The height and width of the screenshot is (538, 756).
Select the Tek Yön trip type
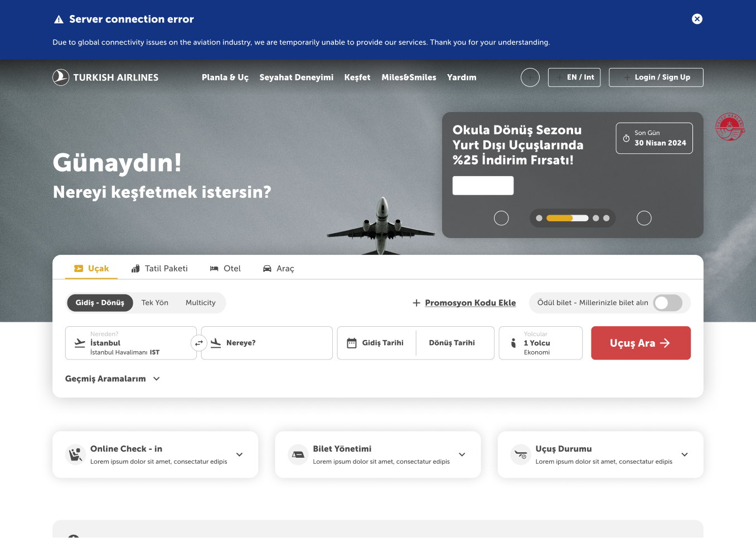[154, 303]
